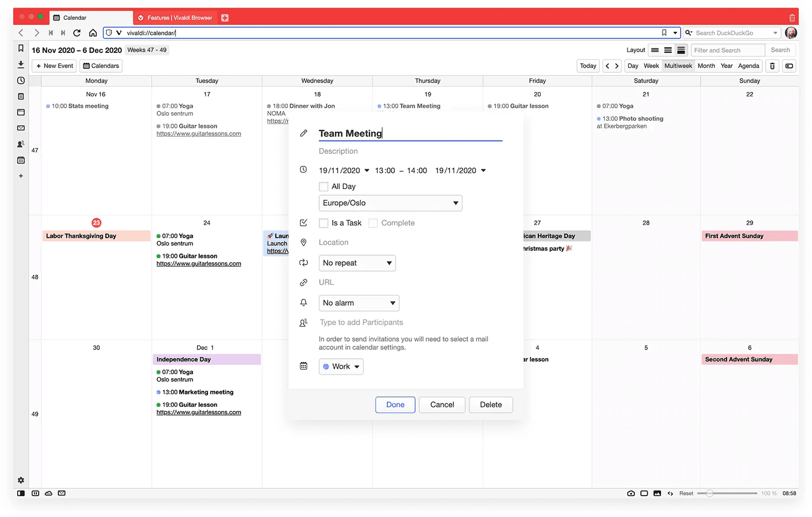The height and width of the screenshot is (517, 812).
Task: Switch to the Features Vivaldi Browser tab
Action: coord(175,17)
